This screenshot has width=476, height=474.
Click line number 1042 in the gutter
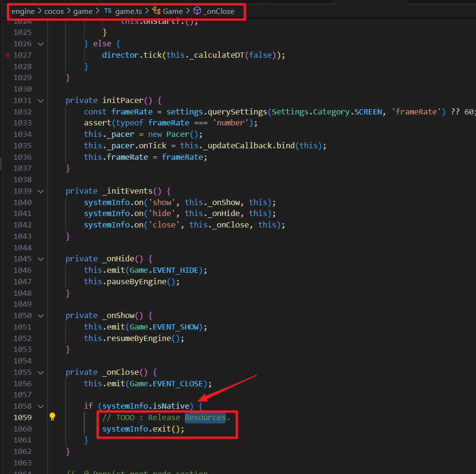tap(22, 225)
